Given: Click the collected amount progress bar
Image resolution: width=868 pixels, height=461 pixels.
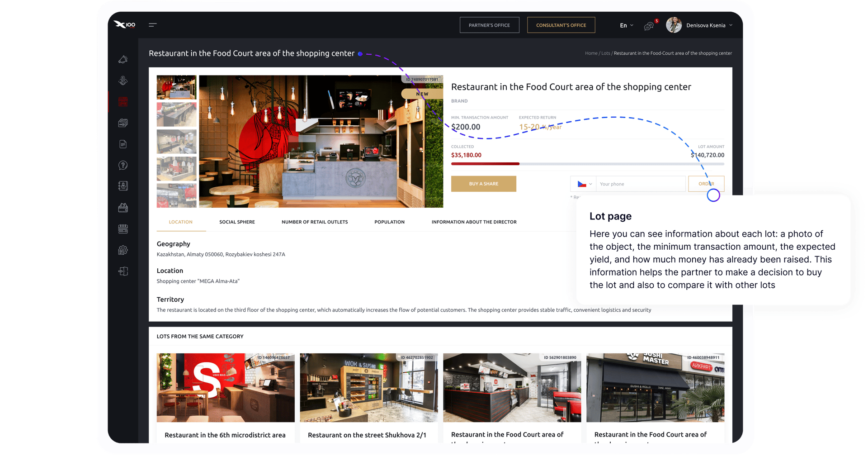Looking at the screenshot, I should click(588, 164).
